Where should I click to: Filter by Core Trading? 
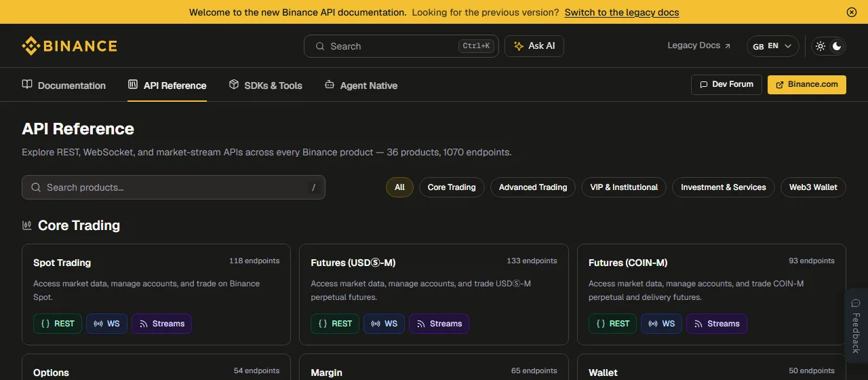tap(452, 187)
